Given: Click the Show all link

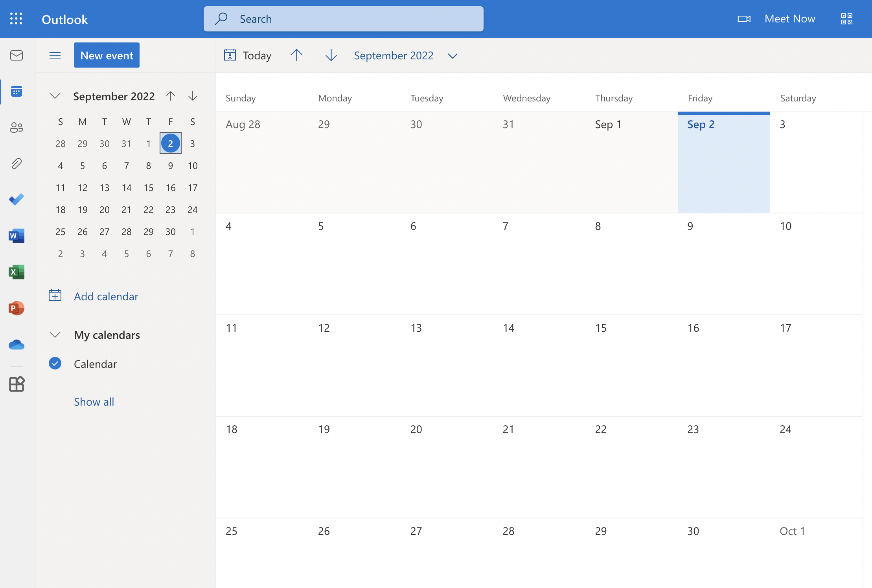Looking at the screenshot, I should [94, 401].
